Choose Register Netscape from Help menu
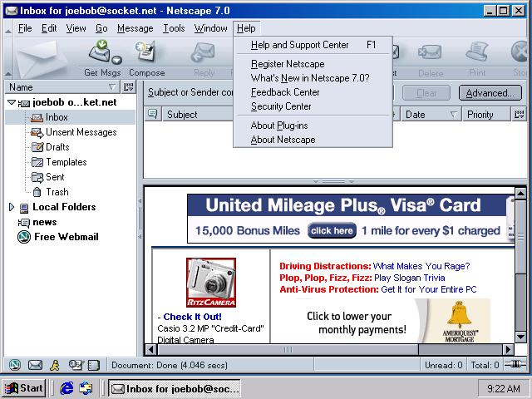 [313, 64]
